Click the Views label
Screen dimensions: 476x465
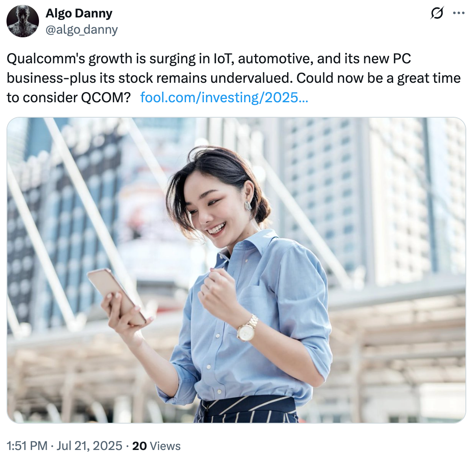click(165, 446)
